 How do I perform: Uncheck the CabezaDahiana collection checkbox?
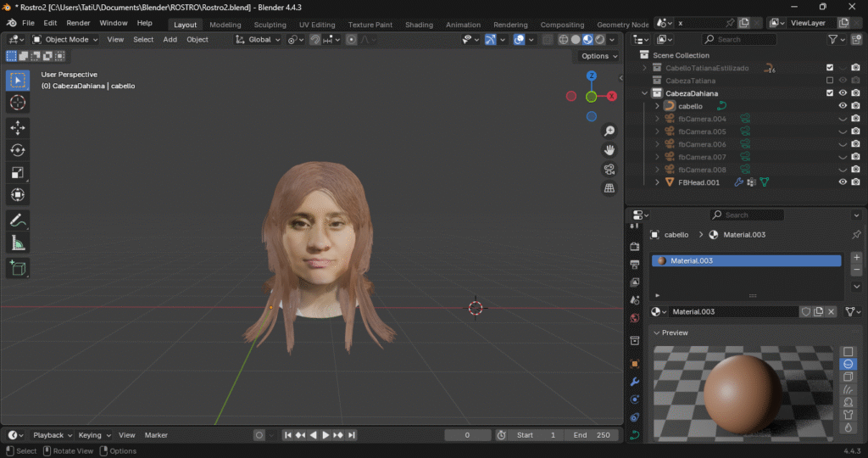[830, 93]
